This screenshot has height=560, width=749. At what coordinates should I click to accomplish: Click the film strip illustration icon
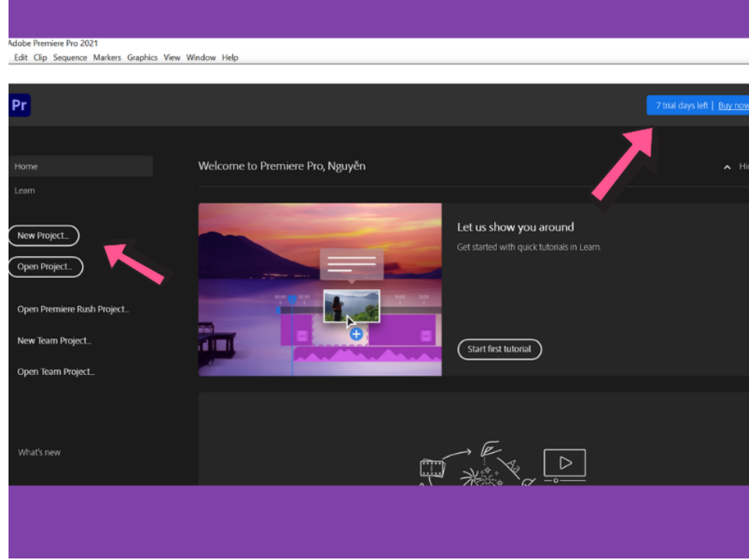coord(432,469)
